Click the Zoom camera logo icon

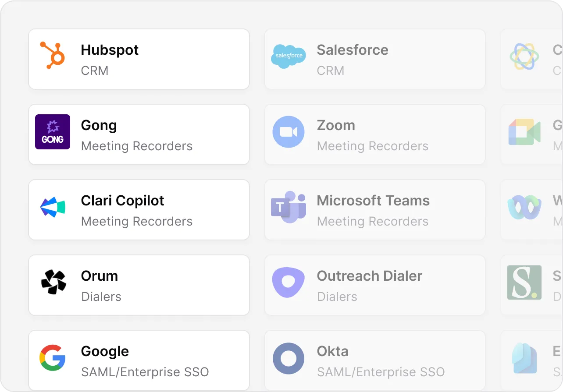coord(289,132)
